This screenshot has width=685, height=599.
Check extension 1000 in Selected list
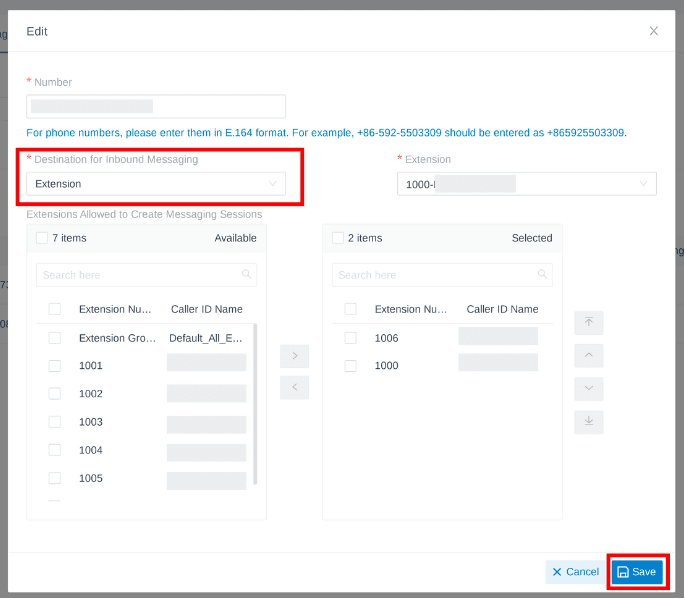[x=350, y=366]
